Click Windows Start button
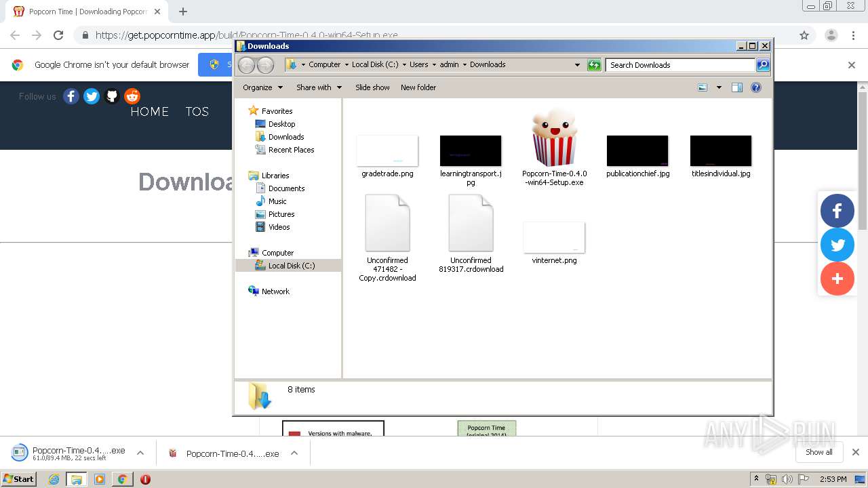Screen dimensions: 868x488 pos(19,479)
